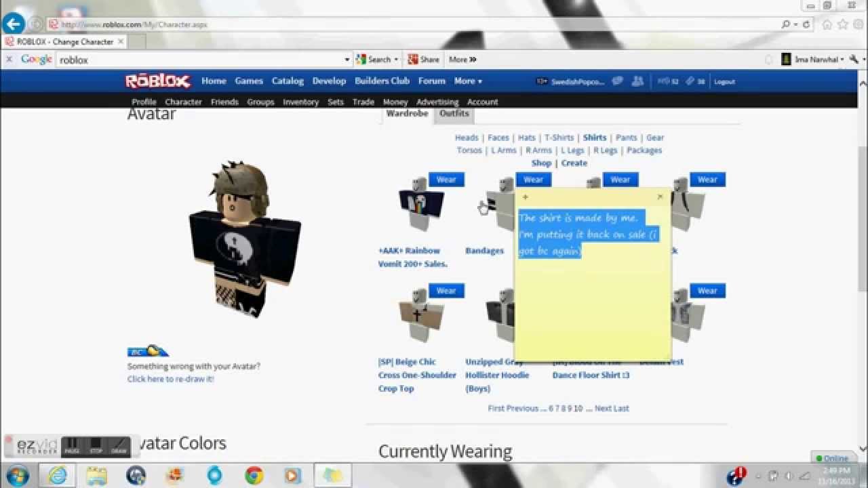Click here to re-draw the avatar
Image resolution: width=868 pixels, height=488 pixels.
170,379
